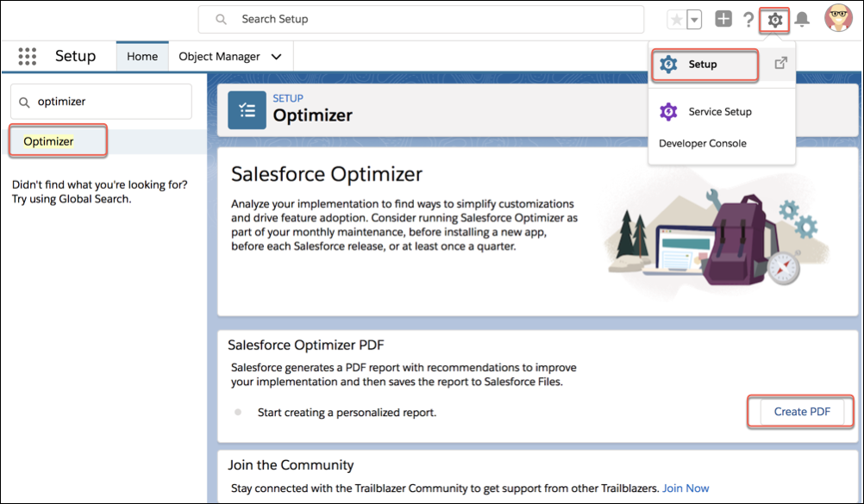Open Global Actions plus icon
Image resolution: width=864 pixels, height=504 pixels.
[723, 19]
